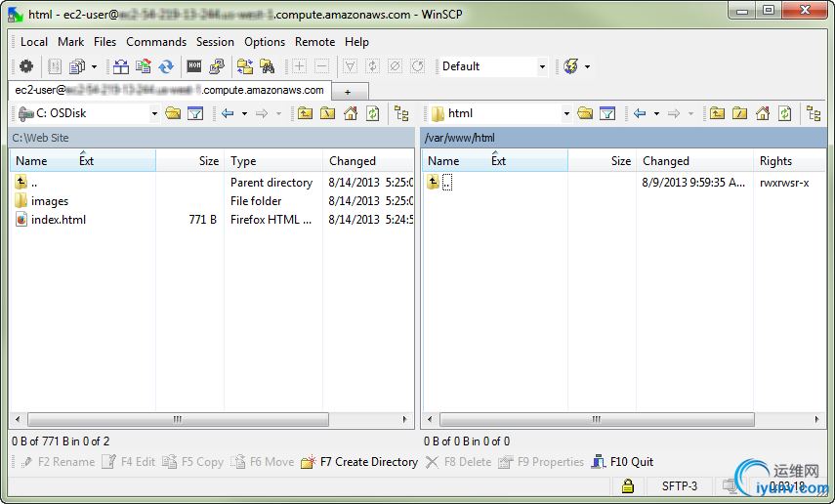Open the C: OSDisk drive dropdown
The image size is (835, 504).
[x=154, y=113]
